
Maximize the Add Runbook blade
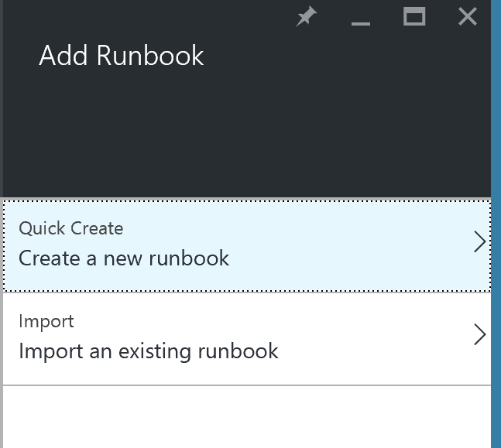pos(414,16)
